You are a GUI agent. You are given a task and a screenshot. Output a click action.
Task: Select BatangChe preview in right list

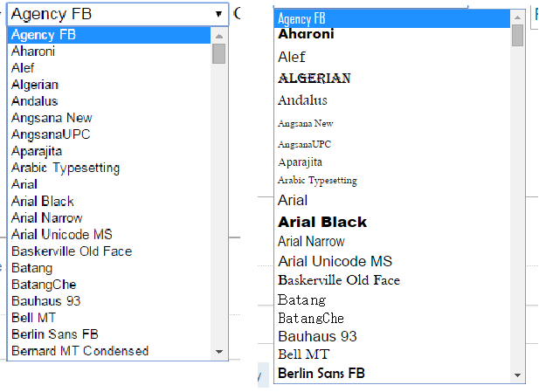tap(311, 318)
